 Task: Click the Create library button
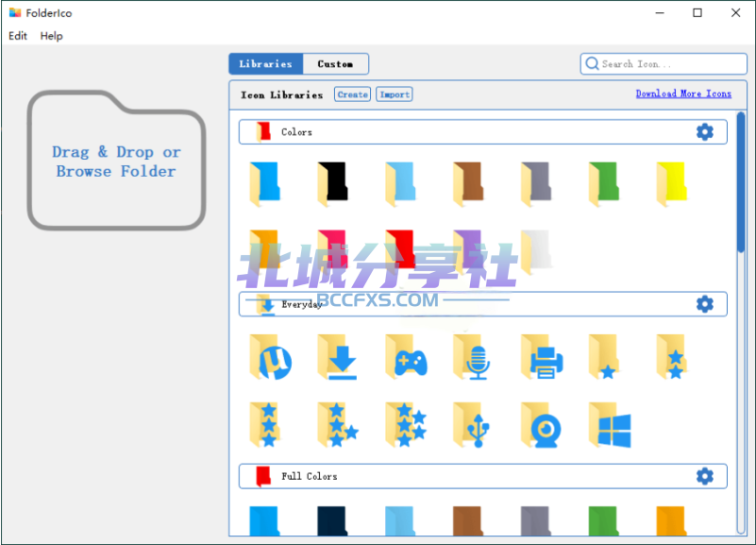[352, 94]
